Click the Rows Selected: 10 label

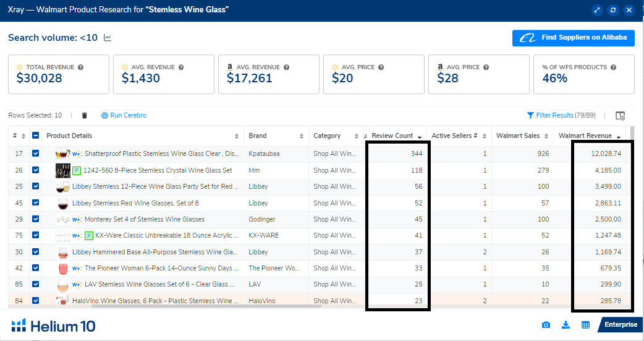[x=35, y=116]
